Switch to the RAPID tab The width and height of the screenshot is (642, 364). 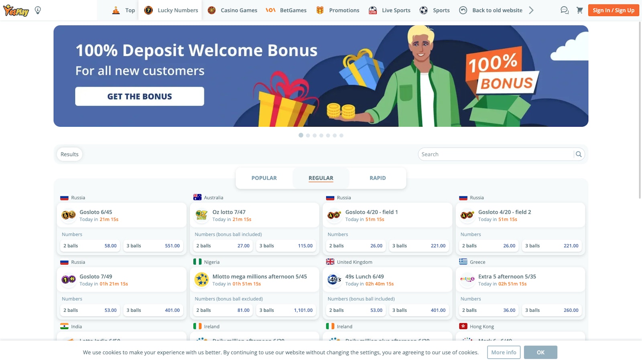(x=378, y=178)
